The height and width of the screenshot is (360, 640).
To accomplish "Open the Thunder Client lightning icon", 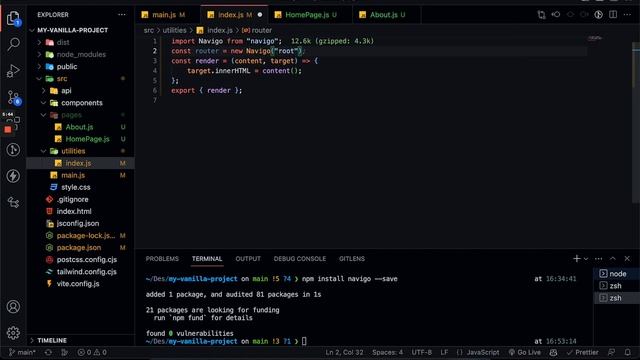I will 13,176.
